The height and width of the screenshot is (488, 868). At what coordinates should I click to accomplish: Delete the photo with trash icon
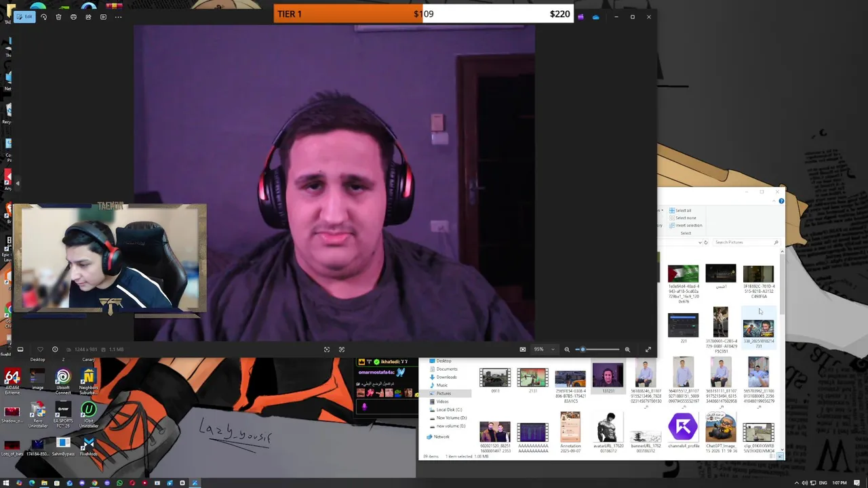(x=58, y=17)
